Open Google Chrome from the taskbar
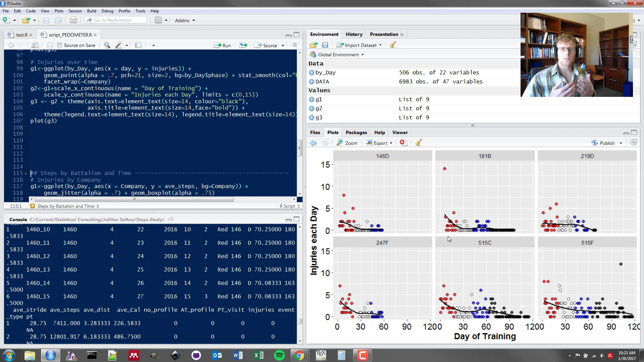The width and height of the screenshot is (644, 362). 299,355
